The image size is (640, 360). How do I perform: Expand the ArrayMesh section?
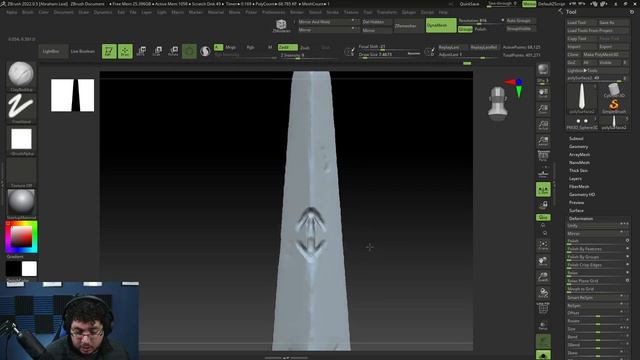[x=579, y=155]
